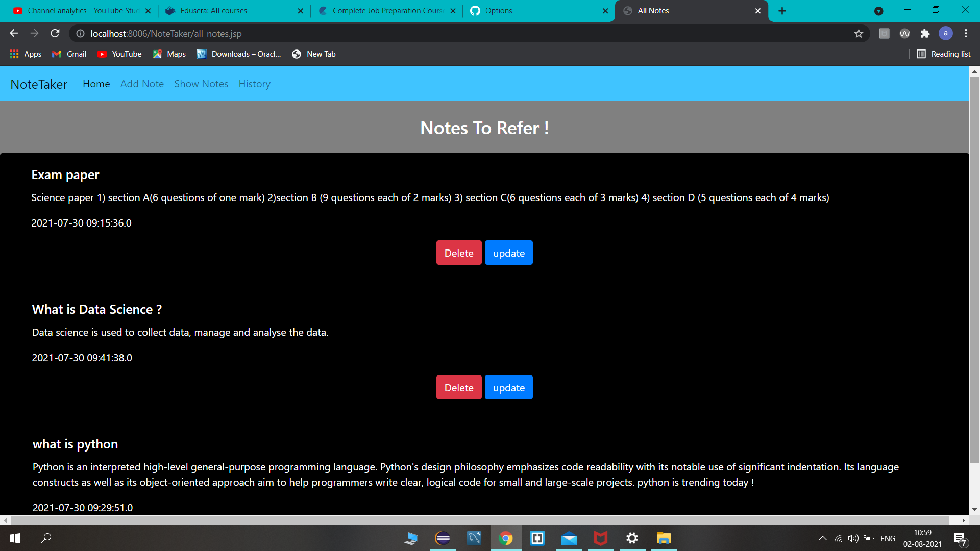This screenshot has height=551, width=980.
Task: Delete the Exam paper note
Action: (x=458, y=253)
